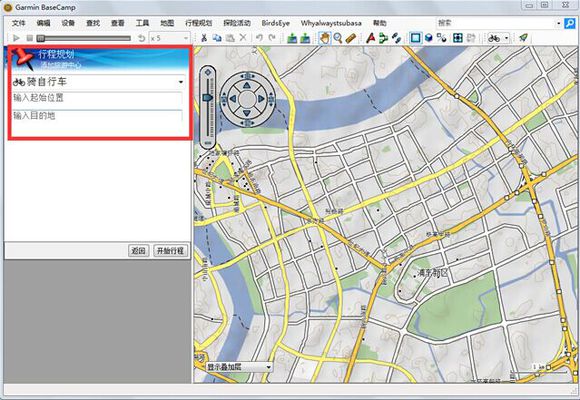
Task: Start playback with the play button
Action: (x=16, y=38)
